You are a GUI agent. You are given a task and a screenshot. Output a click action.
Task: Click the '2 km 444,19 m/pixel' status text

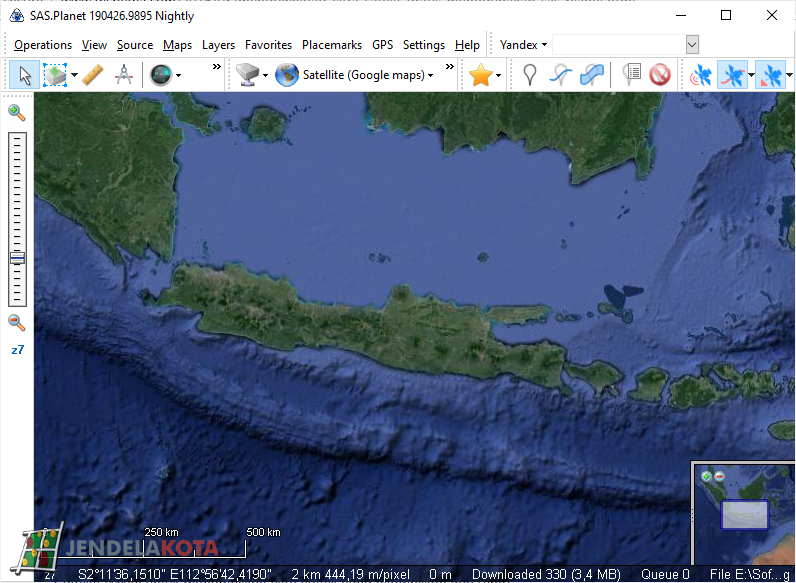[x=351, y=574]
